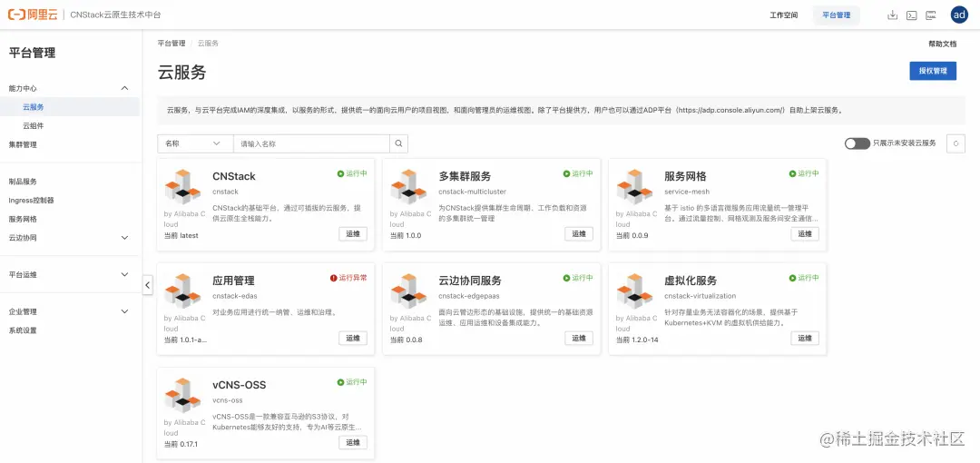Image resolution: width=980 pixels, height=463 pixels.
Task: Click the CNStack service cube icon
Action: (x=182, y=186)
